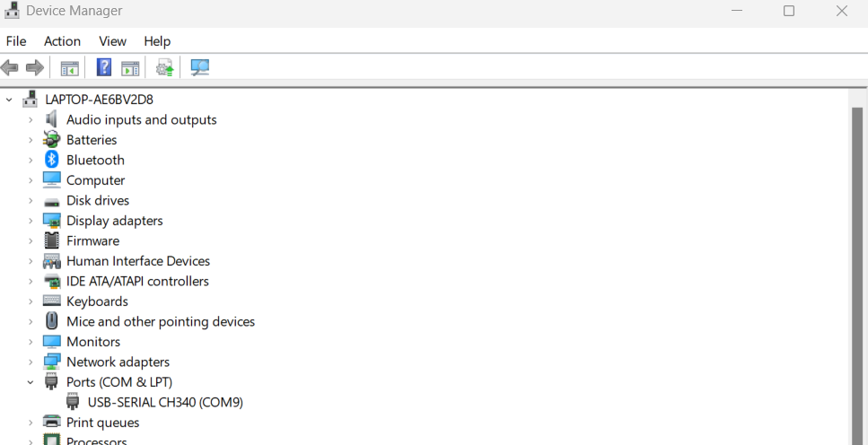Screen dimensions: 868x445
Task: Collapse the LAPTOP-AE6BV2D8 root node
Action: tap(9, 100)
